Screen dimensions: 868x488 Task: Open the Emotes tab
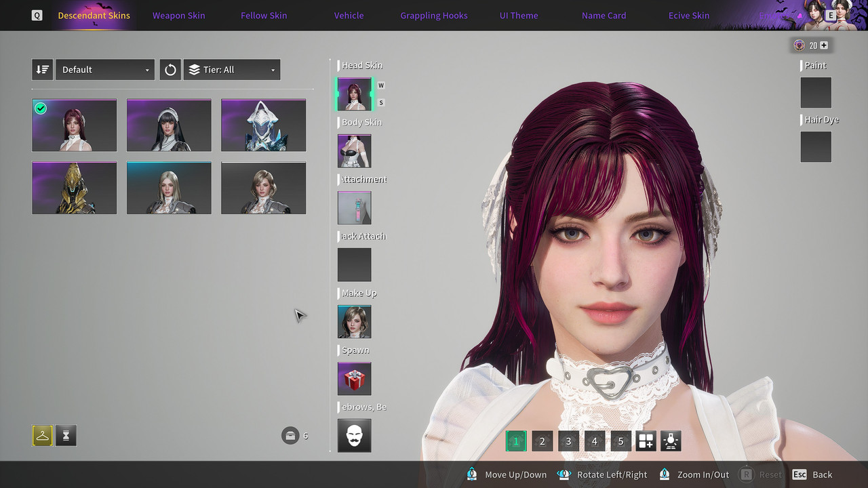pos(773,15)
